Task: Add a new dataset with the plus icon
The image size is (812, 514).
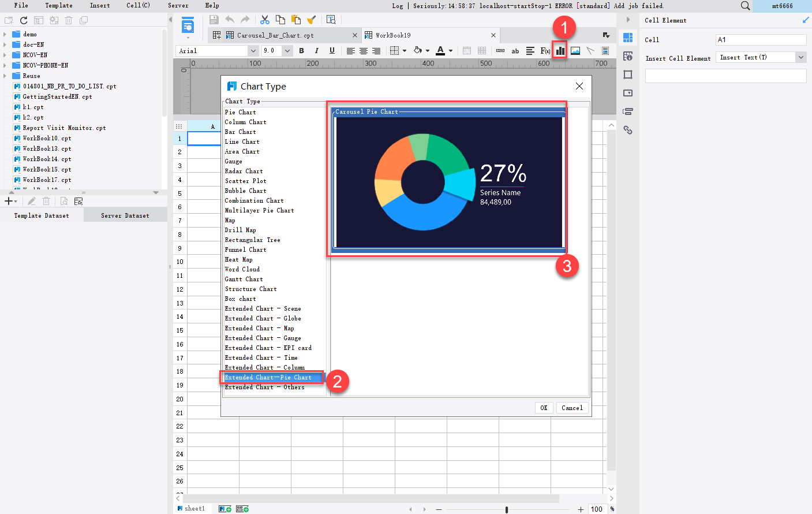Action: (8, 200)
